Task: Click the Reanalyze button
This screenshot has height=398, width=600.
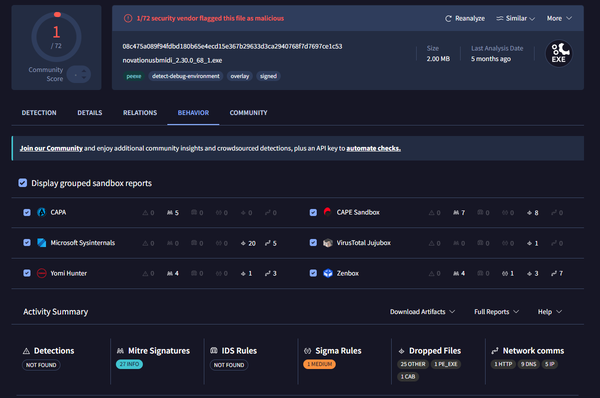Action: [x=465, y=18]
